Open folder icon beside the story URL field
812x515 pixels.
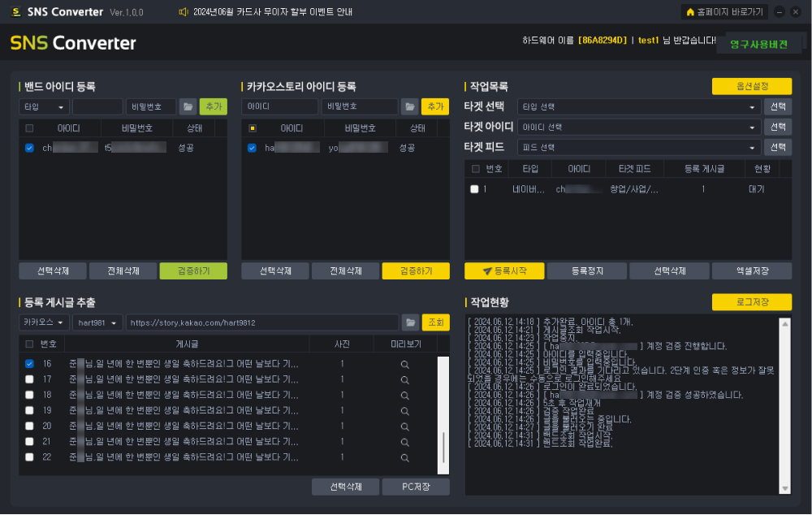[410, 322]
